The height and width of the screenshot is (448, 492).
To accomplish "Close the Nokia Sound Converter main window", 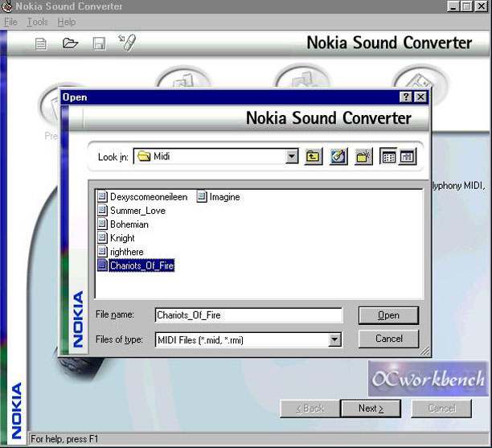I will click(482, 6).
